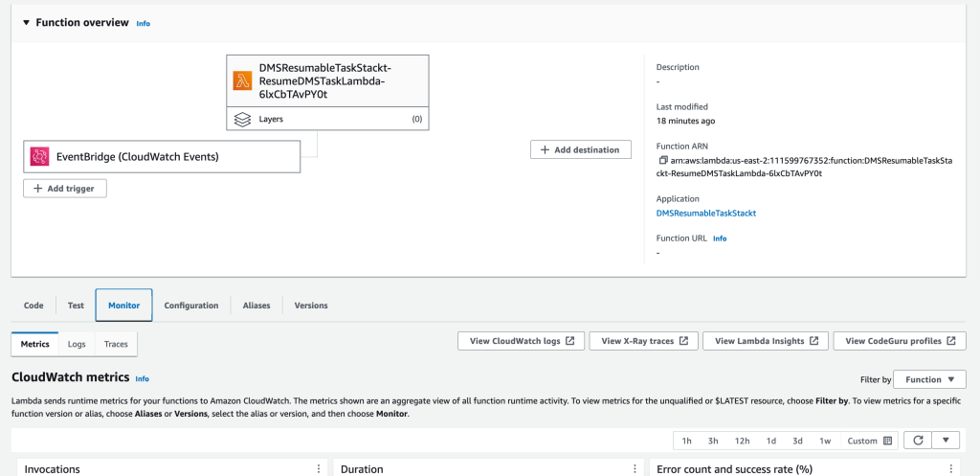Viewport: 980px width, 476px height.
Task: Click View Lambda Insights button
Action: click(x=766, y=341)
